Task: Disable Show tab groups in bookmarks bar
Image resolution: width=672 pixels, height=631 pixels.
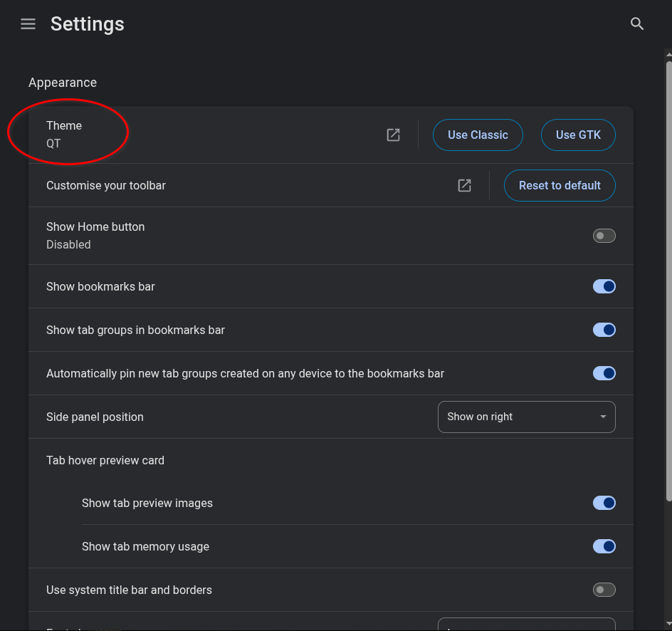Action: pyautogui.click(x=604, y=330)
